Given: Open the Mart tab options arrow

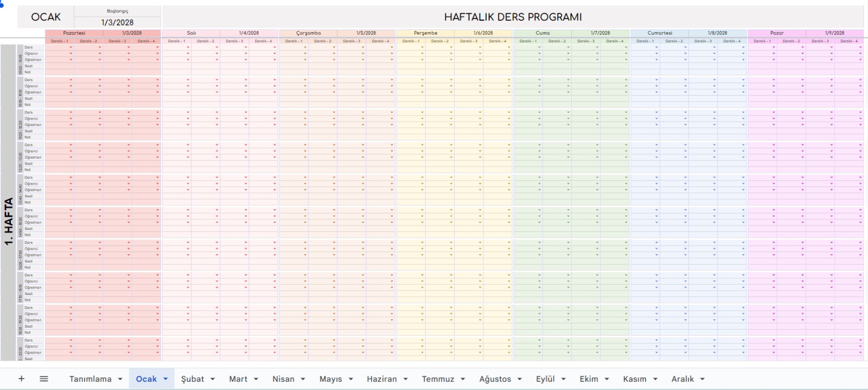Looking at the screenshot, I should click(256, 379).
